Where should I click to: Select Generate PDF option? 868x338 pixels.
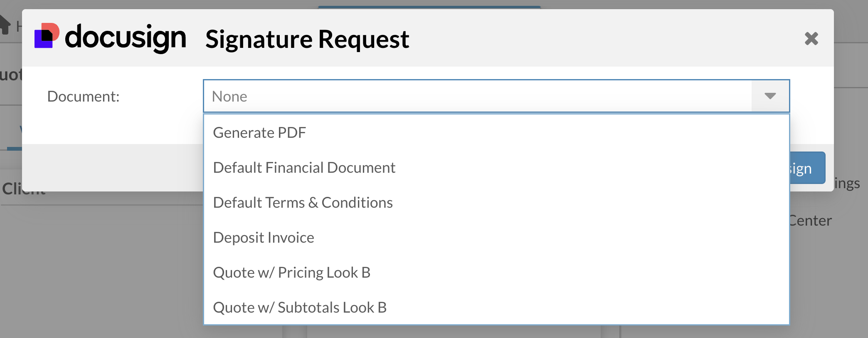[x=259, y=133]
